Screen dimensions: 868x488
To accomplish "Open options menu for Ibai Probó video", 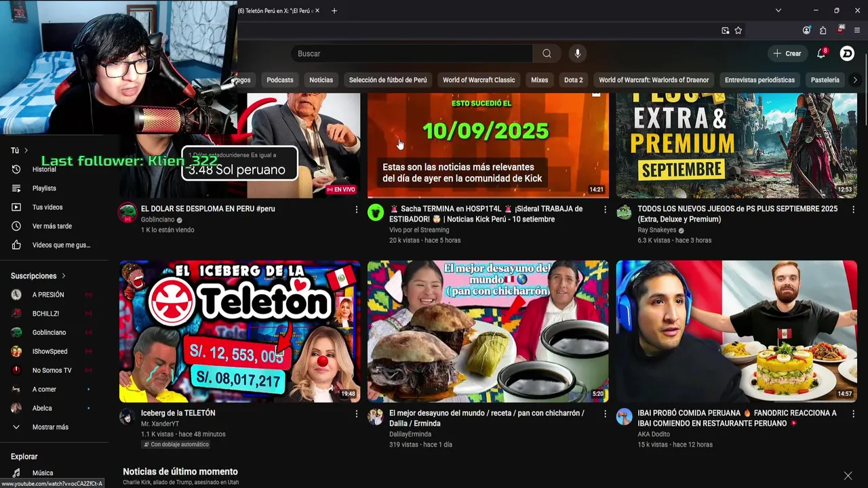I will (853, 413).
